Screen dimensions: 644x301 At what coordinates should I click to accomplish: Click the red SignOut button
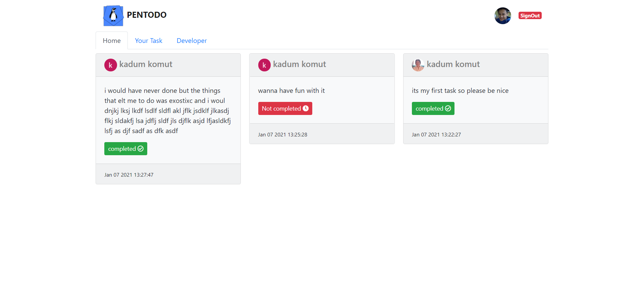[x=530, y=15]
